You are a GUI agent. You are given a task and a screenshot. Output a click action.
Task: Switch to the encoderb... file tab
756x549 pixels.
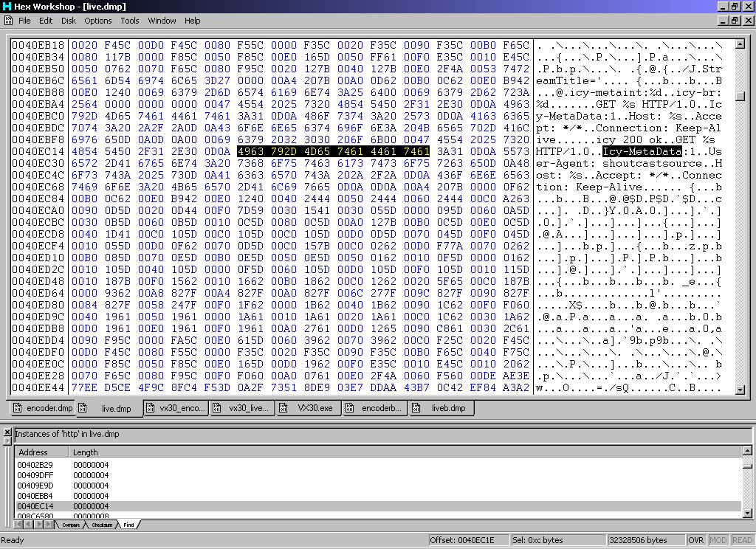(x=375, y=408)
